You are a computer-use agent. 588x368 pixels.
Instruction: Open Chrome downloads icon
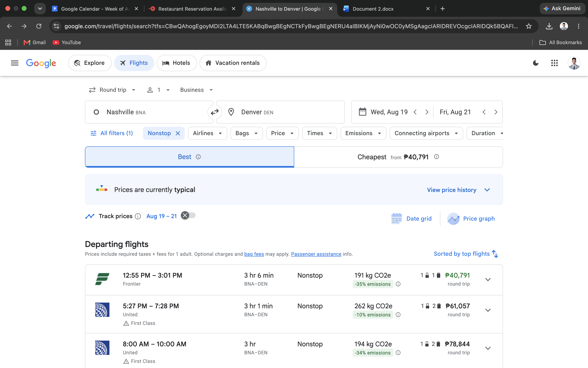pos(549,26)
